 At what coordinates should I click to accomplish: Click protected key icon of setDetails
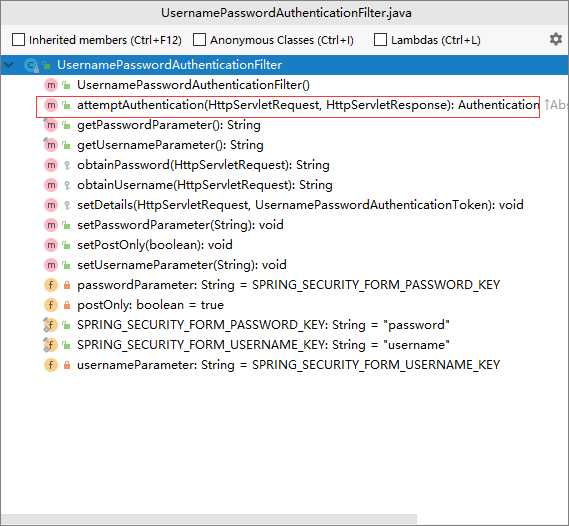click(x=66, y=205)
